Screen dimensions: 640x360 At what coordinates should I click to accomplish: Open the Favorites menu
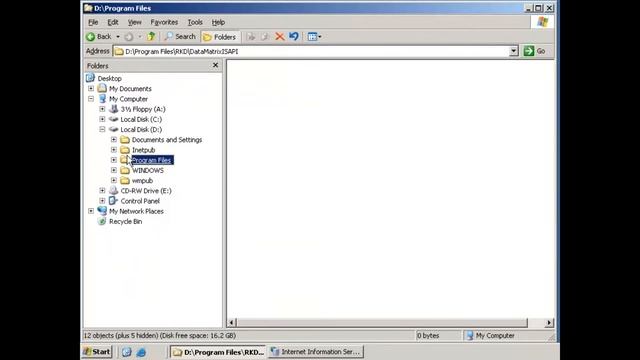pyautogui.click(x=164, y=22)
